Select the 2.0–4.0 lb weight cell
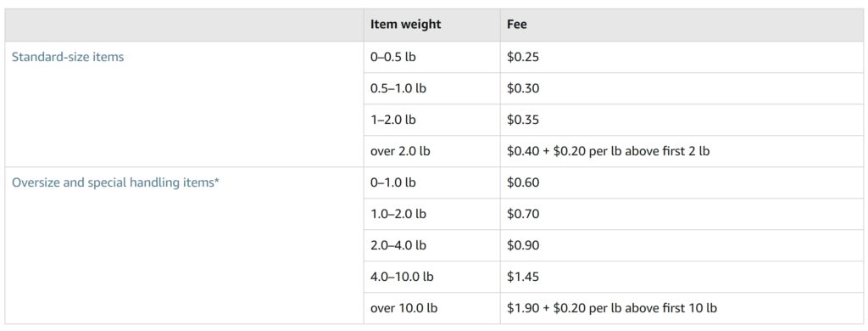 [x=431, y=245]
